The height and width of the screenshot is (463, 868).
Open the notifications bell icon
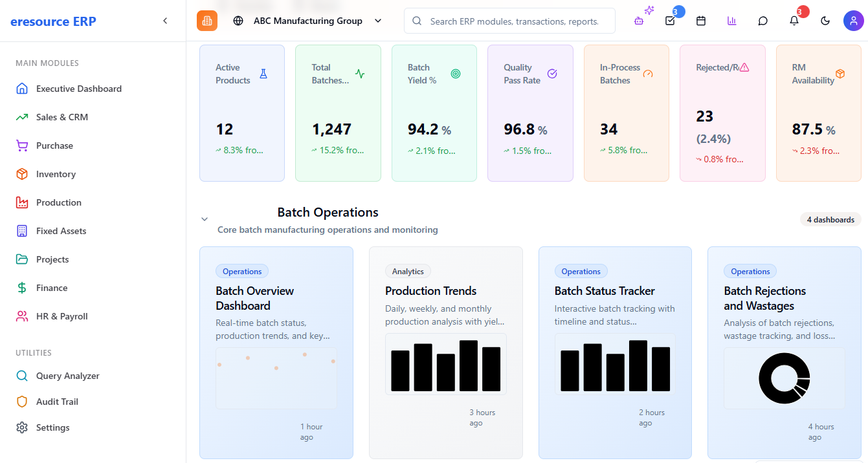[x=794, y=21]
